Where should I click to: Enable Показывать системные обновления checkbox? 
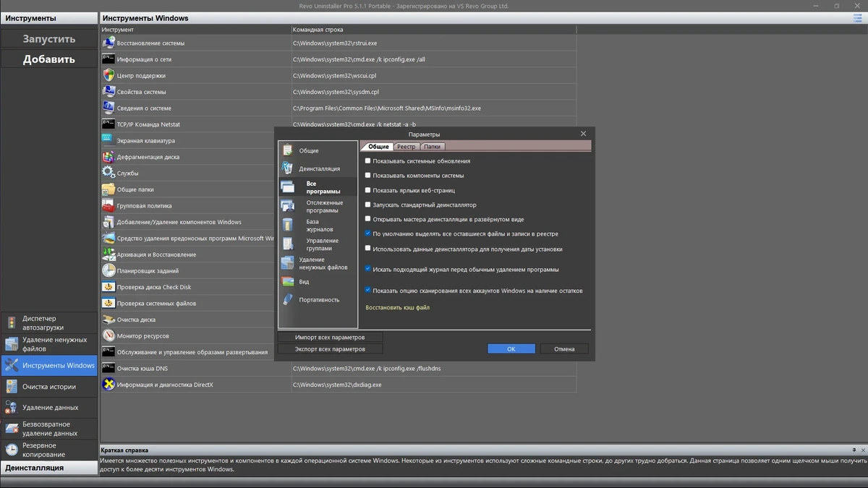pyautogui.click(x=368, y=160)
